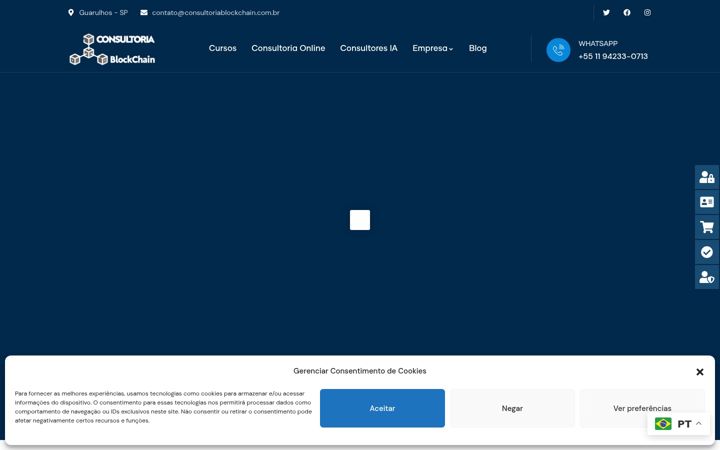Open the Consultores IA menu item
Screen dimensions: 720x450
[x=368, y=48]
